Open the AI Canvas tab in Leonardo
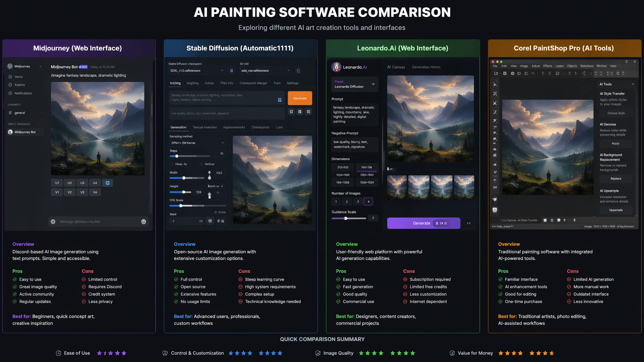The height and width of the screenshot is (362, 644). click(396, 67)
